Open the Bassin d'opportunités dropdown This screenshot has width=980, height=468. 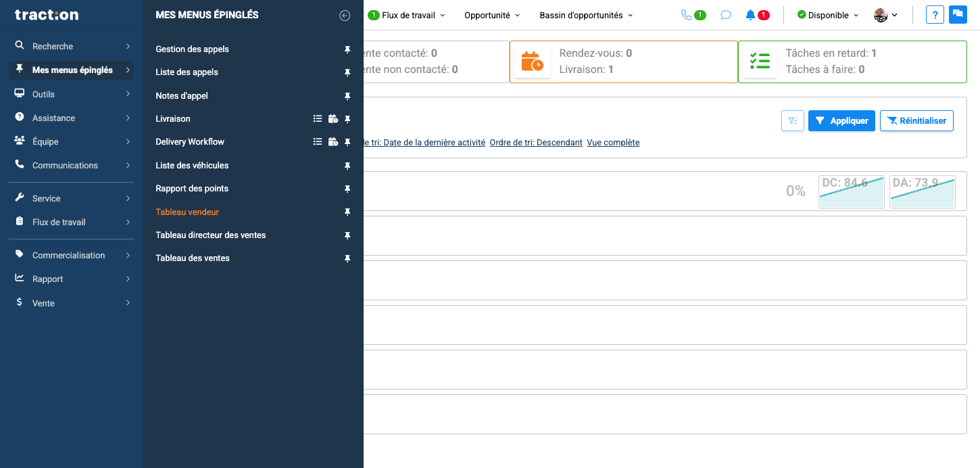point(586,15)
